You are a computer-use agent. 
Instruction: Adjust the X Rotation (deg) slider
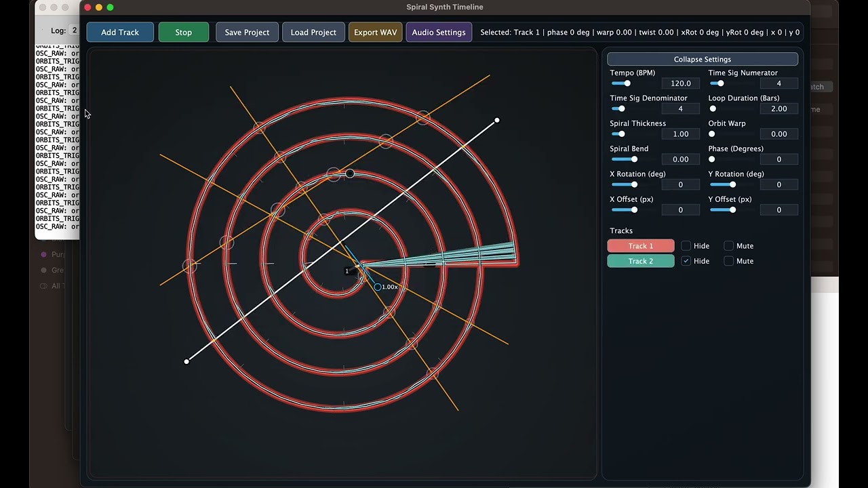(633, 184)
